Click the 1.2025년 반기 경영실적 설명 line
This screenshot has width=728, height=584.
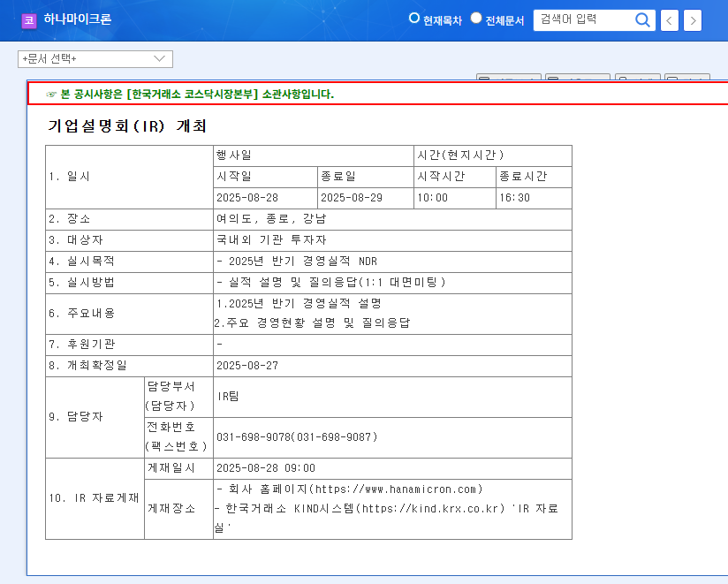[x=299, y=304]
